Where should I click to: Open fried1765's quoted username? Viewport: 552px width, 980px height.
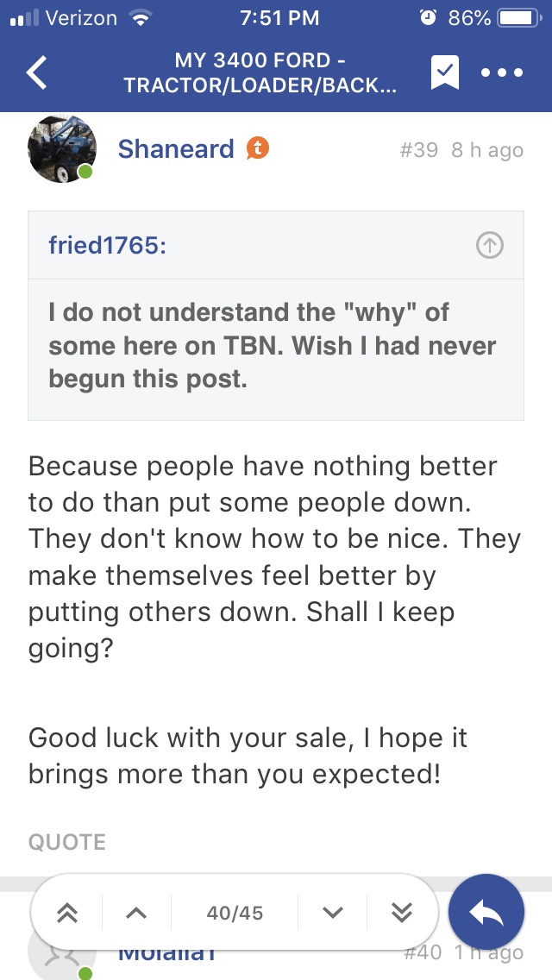[107, 246]
